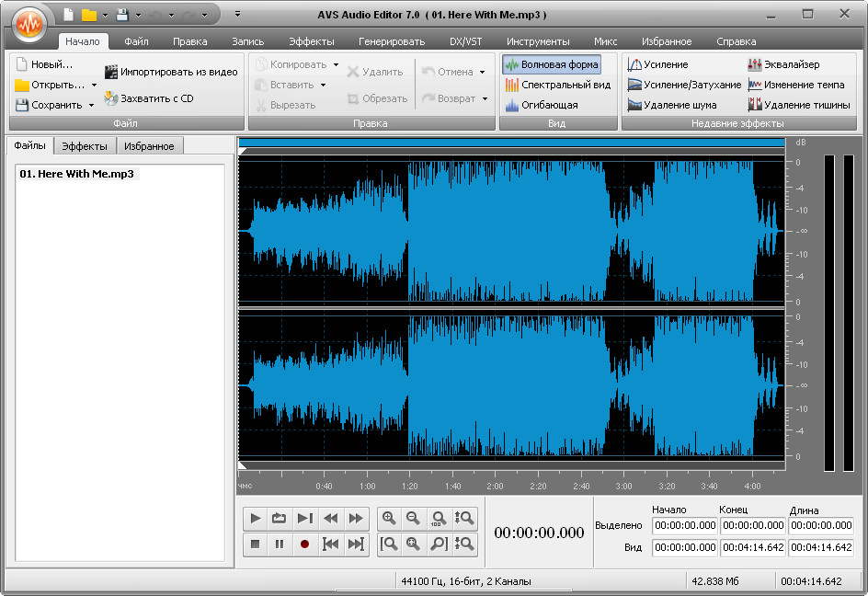This screenshot has height=596, width=868.
Task: Click the zoom to selection start bracket icon
Action: click(x=389, y=544)
